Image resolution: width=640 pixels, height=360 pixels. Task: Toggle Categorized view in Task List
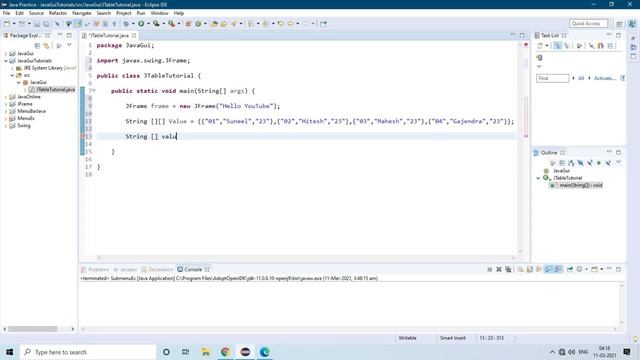(x=558, y=46)
